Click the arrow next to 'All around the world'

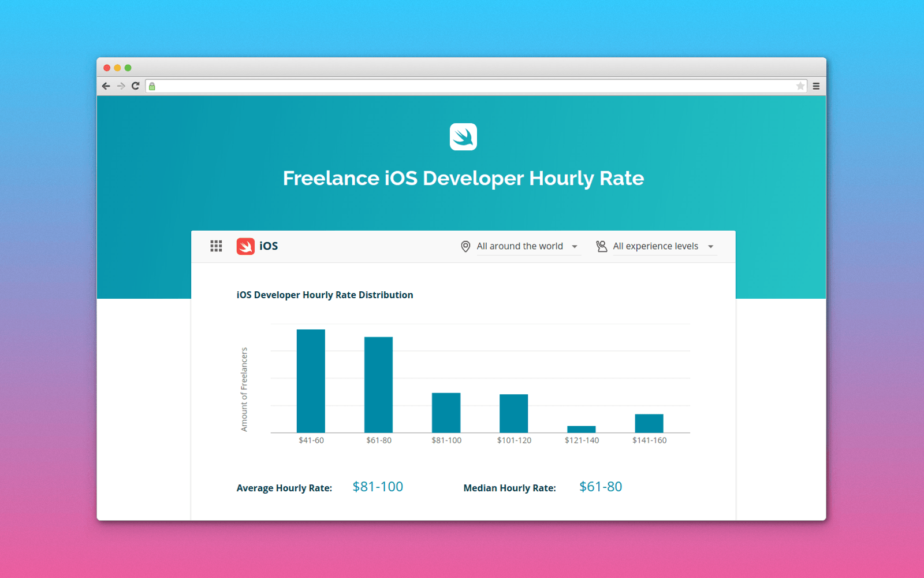click(x=575, y=247)
